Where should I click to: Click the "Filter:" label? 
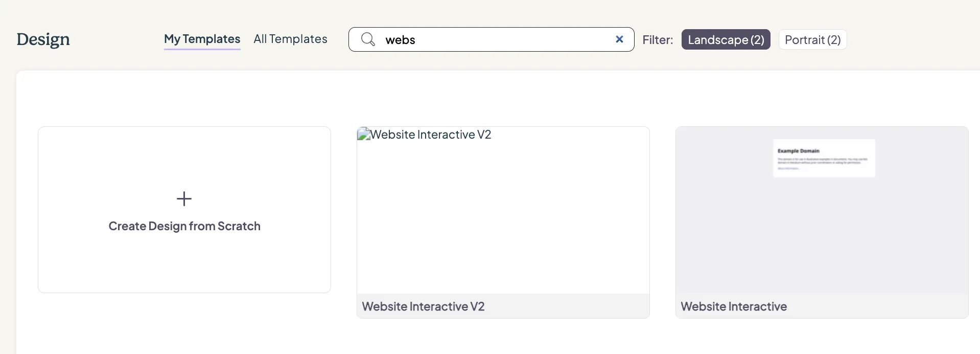coord(658,39)
